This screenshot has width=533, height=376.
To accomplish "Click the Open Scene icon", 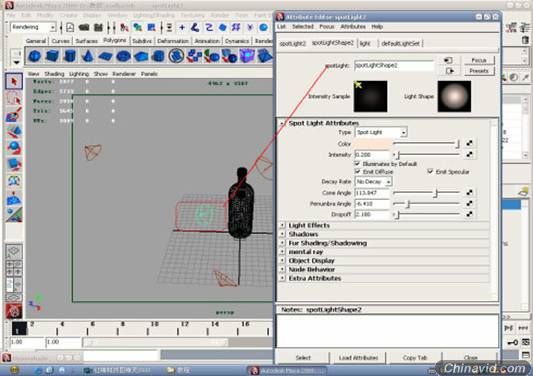I will point(84,27).
